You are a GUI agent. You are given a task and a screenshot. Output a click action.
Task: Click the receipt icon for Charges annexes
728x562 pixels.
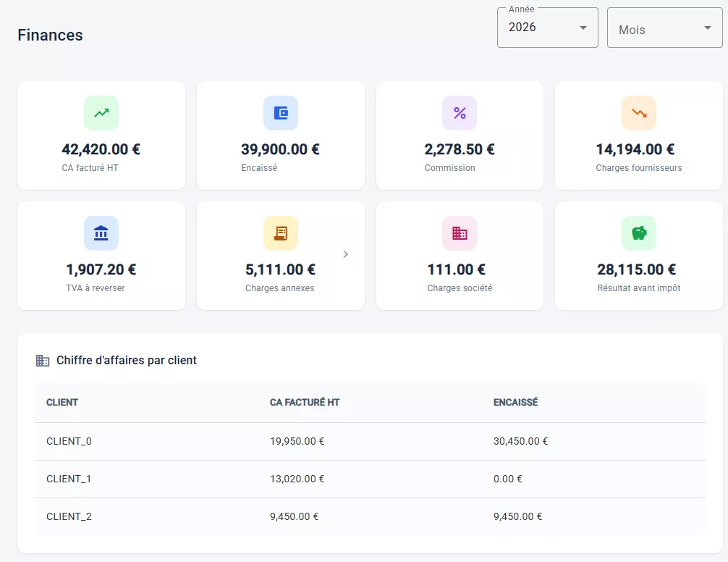281,233
